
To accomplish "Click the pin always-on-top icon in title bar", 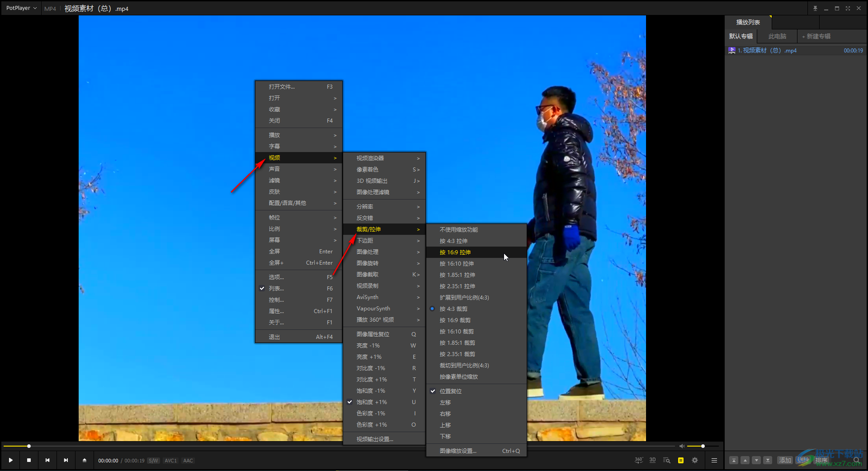I will 815,8.
